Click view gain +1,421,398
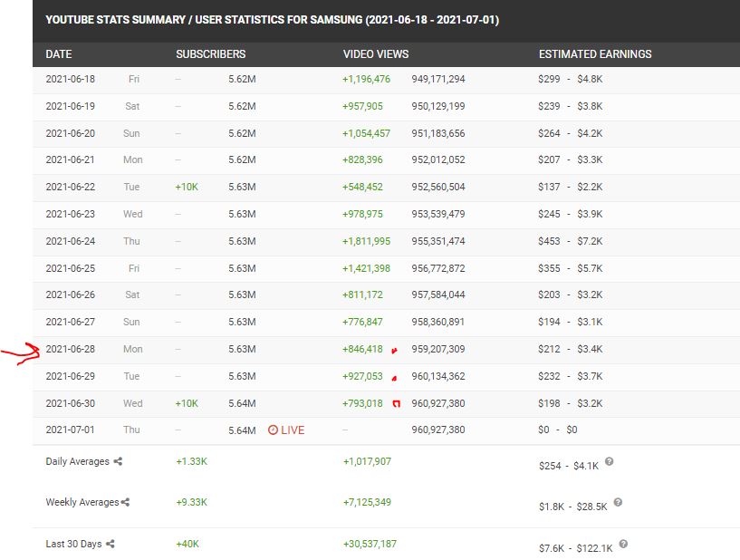The width and height of the screenshot is (740, 560). coord(366,268)
